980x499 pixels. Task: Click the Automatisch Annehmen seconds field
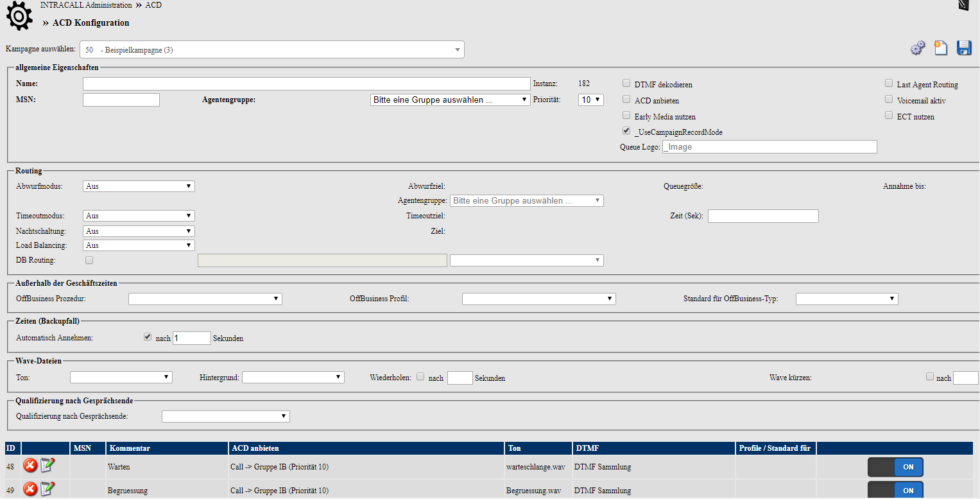[192, 338]
